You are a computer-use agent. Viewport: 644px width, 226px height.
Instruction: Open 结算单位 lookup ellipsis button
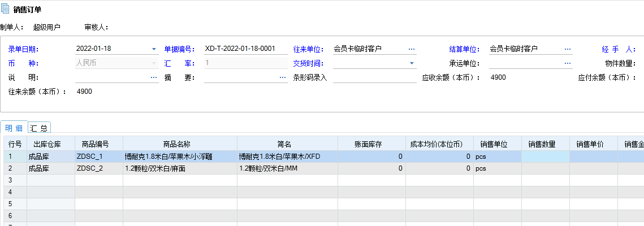568,49
